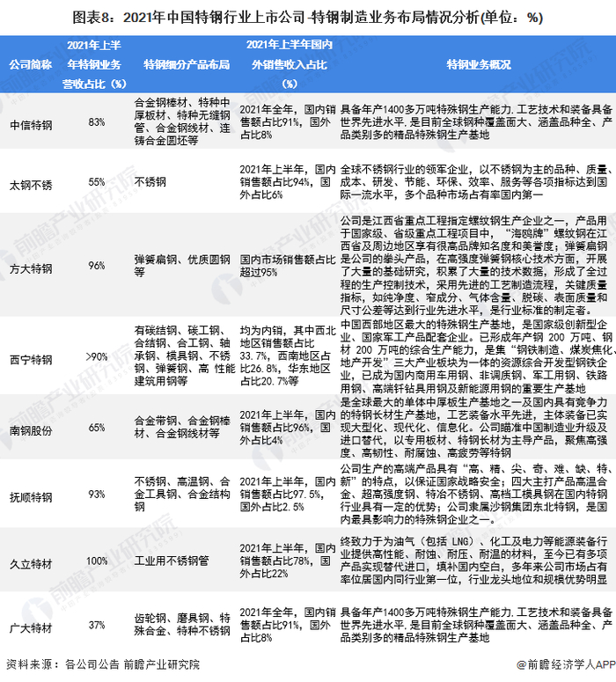Image resolution: width=616 pixels, height=682 pixels.
Task: Select company name 南钢股份
Action: click(x=31, y=430)
